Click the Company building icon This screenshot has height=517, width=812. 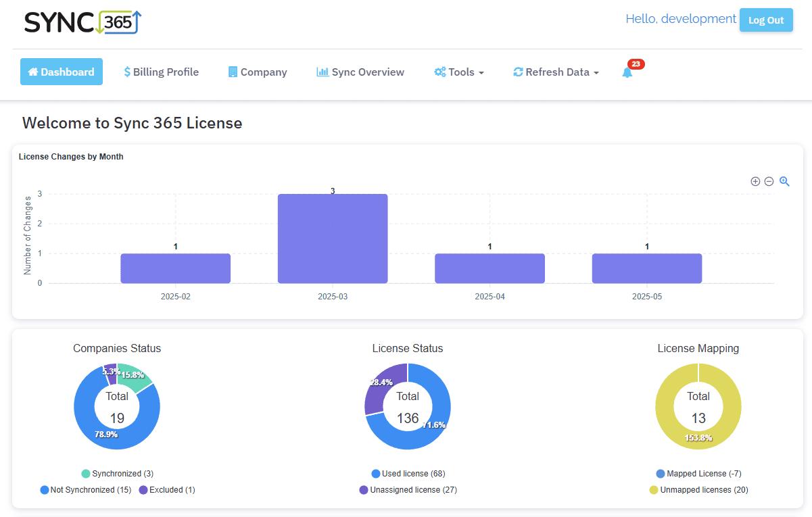point(233,72)
